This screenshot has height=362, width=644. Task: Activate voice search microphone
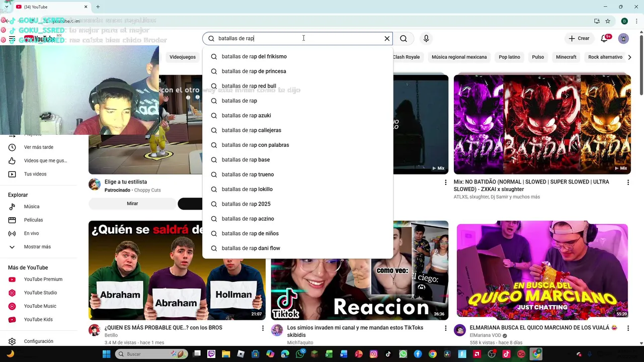coord(426,39)
